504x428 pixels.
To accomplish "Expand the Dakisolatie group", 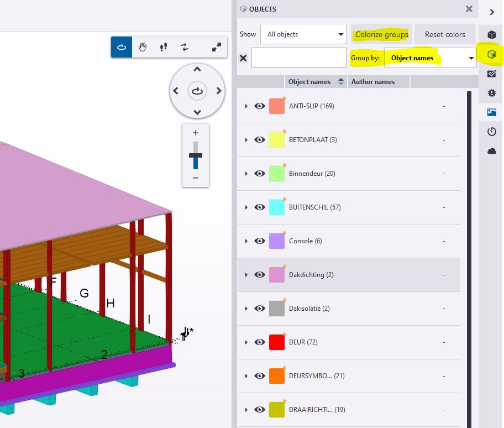I will (x=246, y=309).
